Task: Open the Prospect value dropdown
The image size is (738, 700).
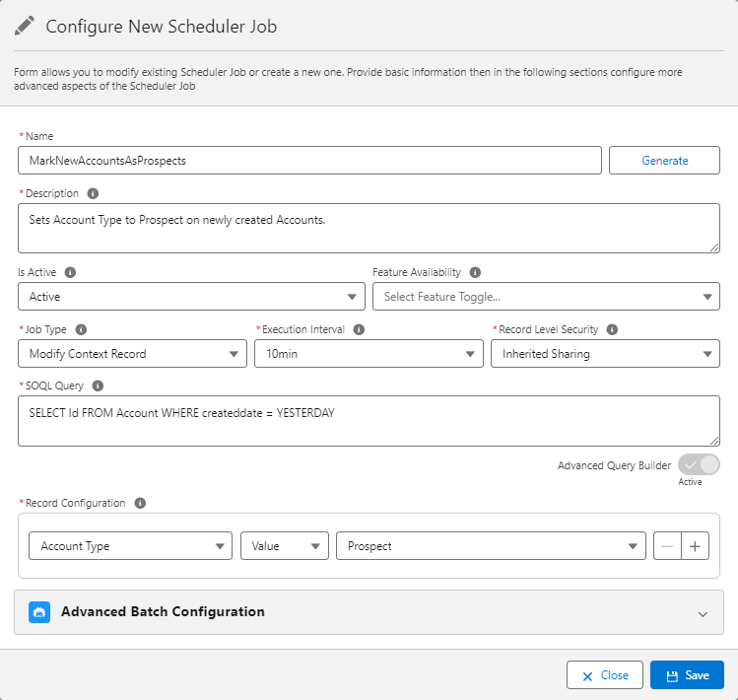Action: [491, 546]
